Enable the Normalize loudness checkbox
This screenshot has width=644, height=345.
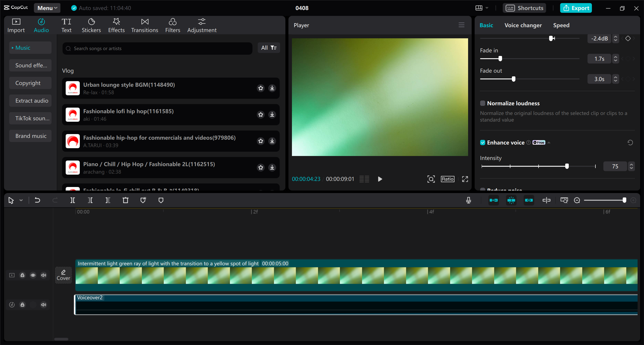point(482,103)
